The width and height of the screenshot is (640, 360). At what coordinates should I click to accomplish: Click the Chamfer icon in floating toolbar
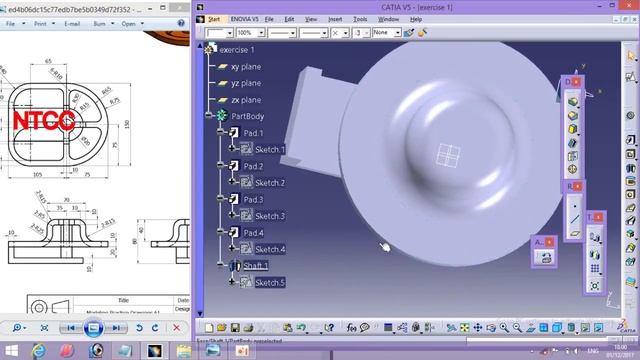point(573,116)
